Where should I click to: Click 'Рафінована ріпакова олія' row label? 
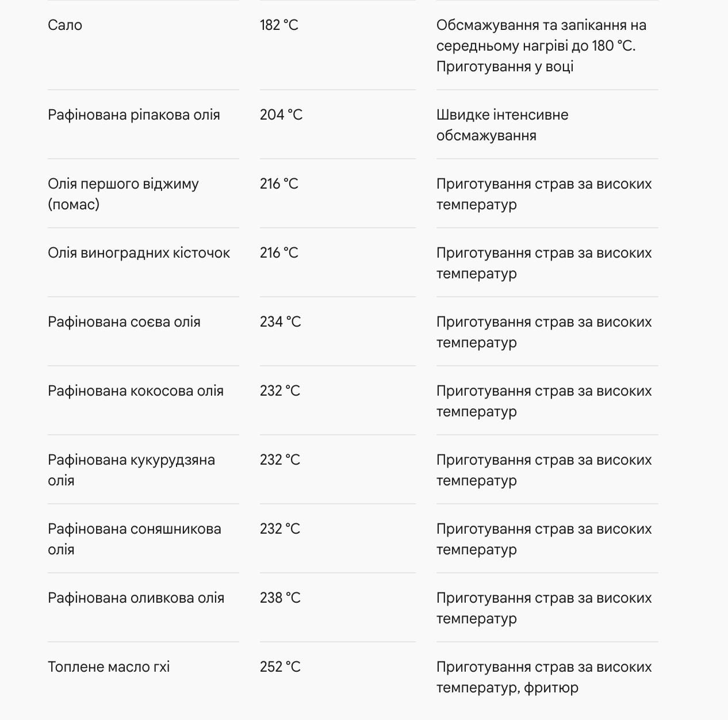(x=134, y=115)
